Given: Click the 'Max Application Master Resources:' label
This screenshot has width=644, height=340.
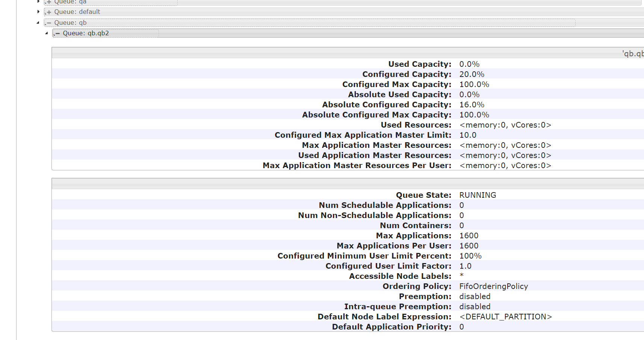Looking at the screenshot, I should tap(376, 145).
